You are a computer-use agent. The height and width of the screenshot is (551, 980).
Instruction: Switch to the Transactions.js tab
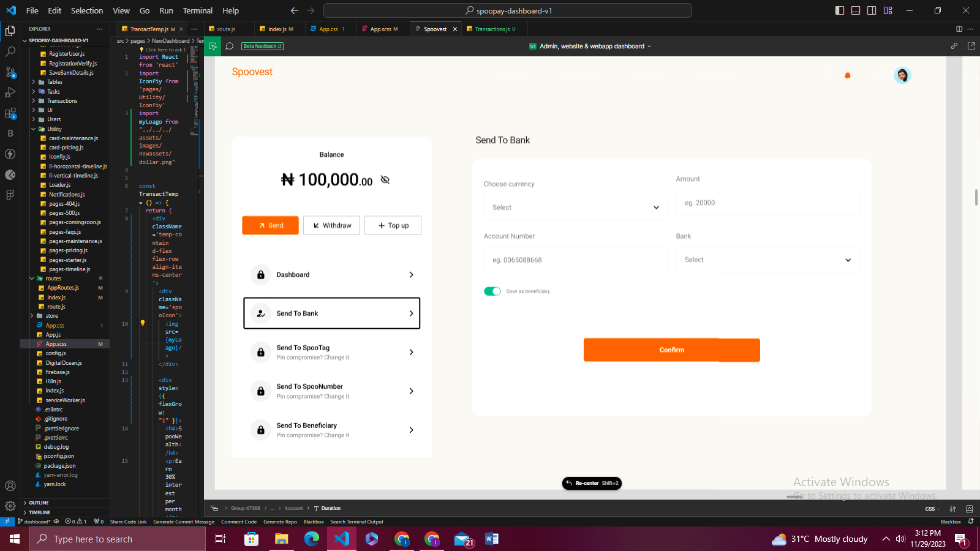click(x=492, y=29)
